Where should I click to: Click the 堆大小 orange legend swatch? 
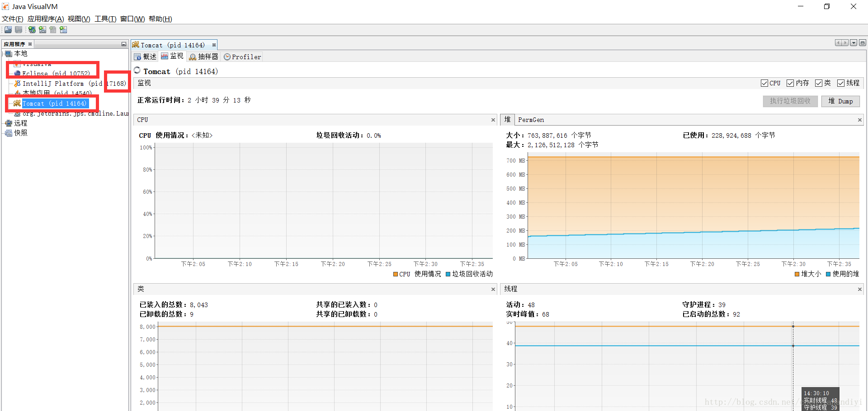(797, 274)
